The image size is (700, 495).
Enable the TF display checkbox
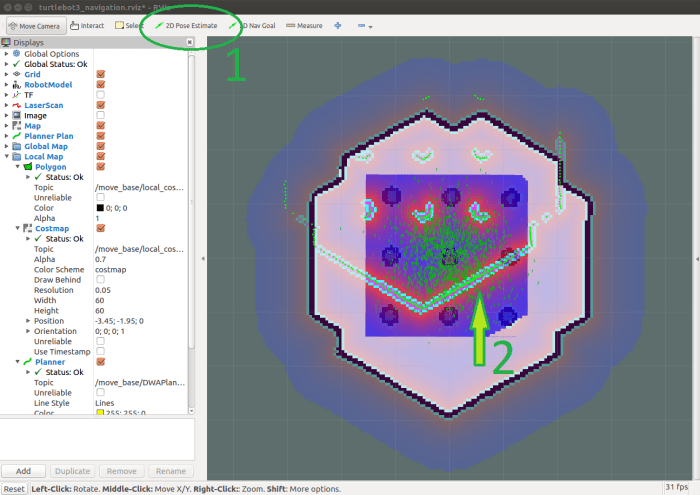tap(100, 95)
